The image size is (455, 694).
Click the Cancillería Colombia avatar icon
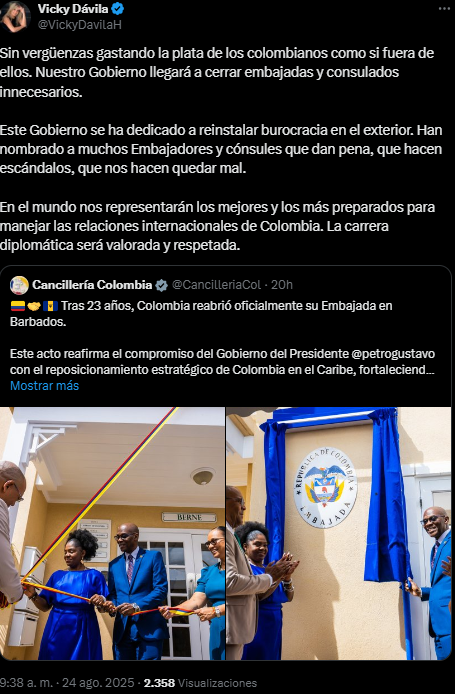click(x=19, y=285)
